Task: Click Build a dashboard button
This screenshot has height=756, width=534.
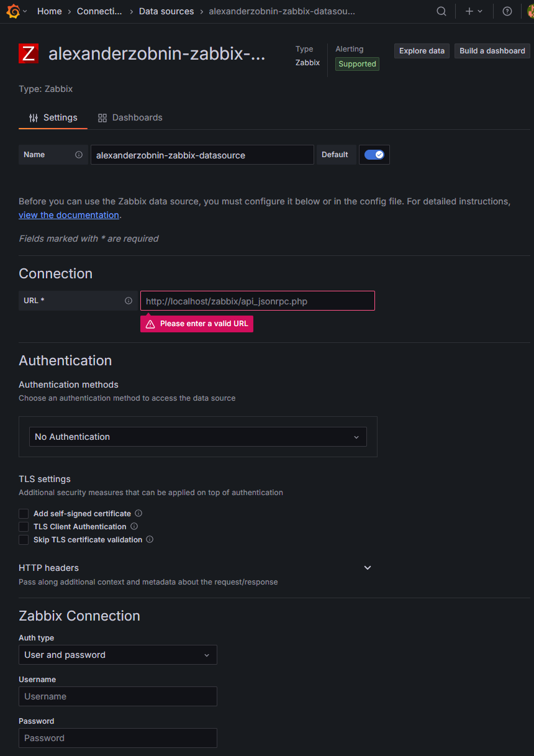Action: pyautogui.click(x=492, y=51)
